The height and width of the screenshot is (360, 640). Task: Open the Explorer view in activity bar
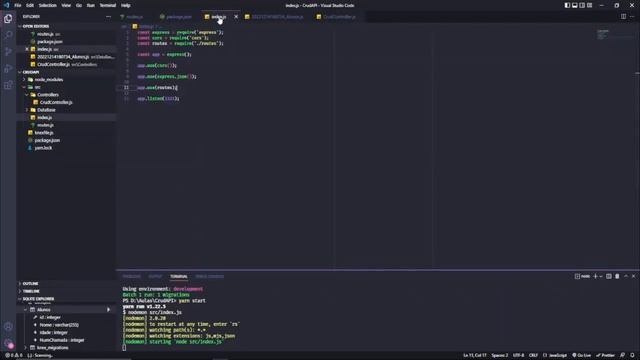[x=8, y=19]
